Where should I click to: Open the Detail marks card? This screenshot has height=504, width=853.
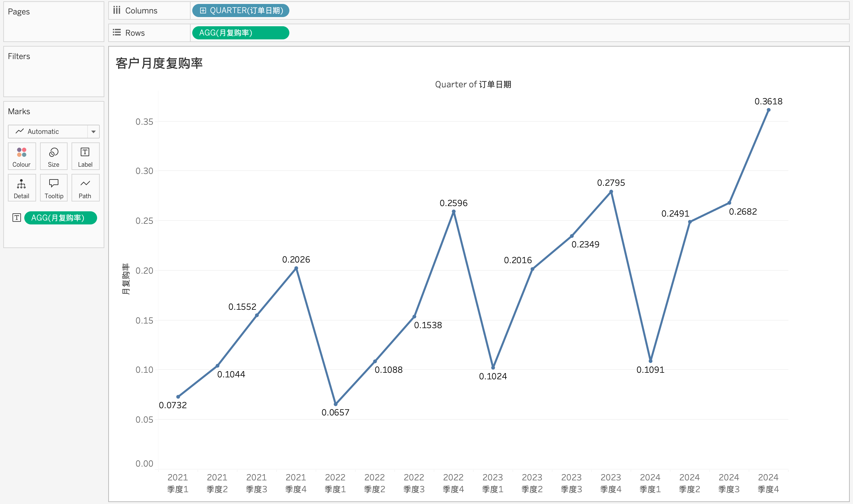tap(21, 184)
